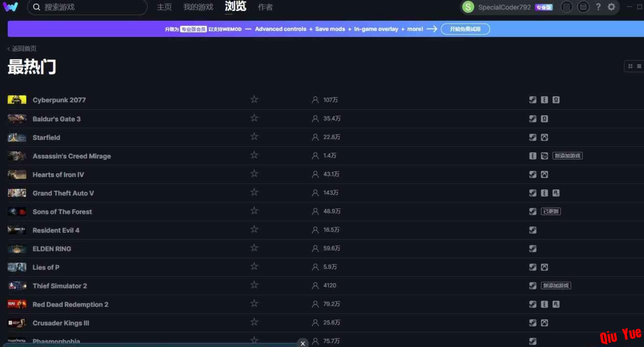The height and width of the screenshot is (347, 644).
Task: Go to 主页 home tab
Action: 164,7
